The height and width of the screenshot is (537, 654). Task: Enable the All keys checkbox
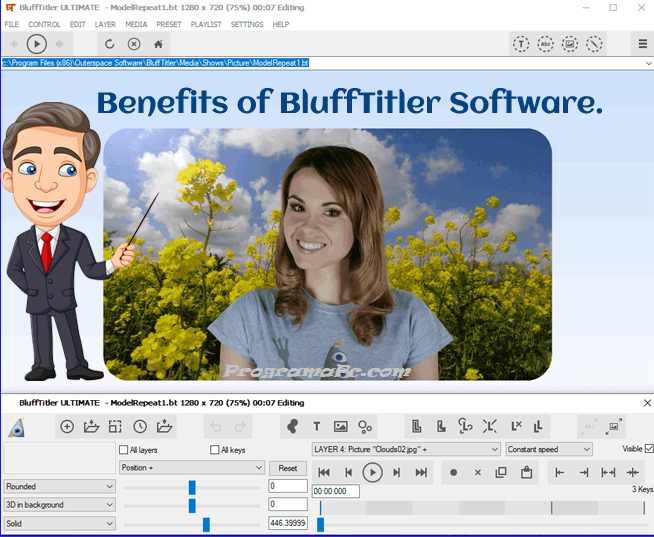[215, 450]
